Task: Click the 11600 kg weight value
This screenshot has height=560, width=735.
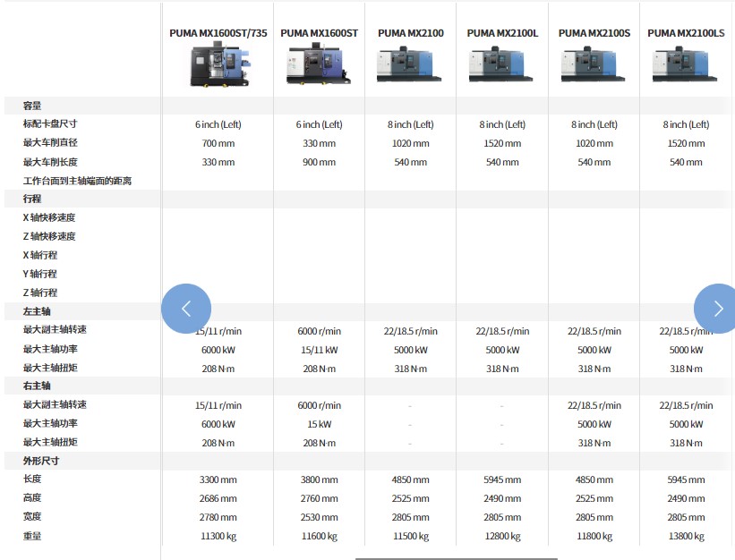Action: tap(320, 536)
